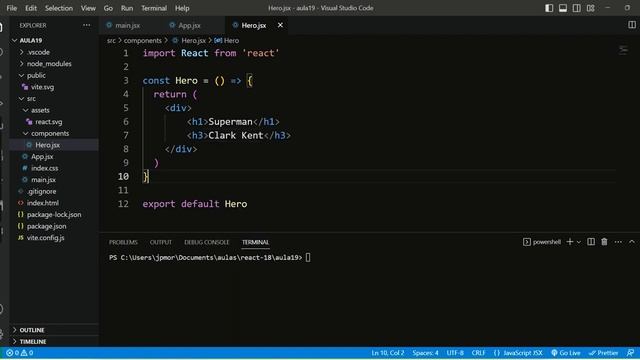The width and height of the screenshot is (640, 360).
Task: Open the notifications bell icon
Action: (x=631, y=353)
